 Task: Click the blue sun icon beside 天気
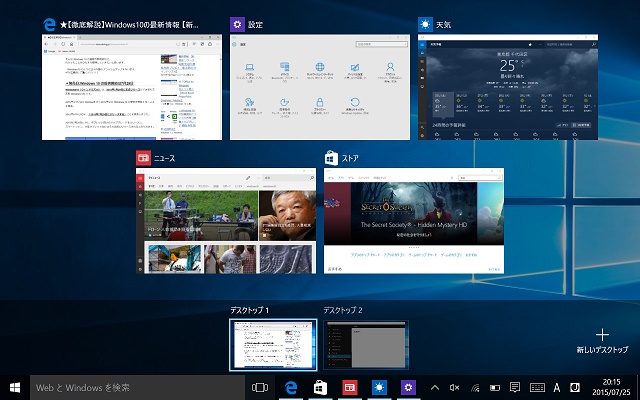pyautogui.click(x=425, y=24)
